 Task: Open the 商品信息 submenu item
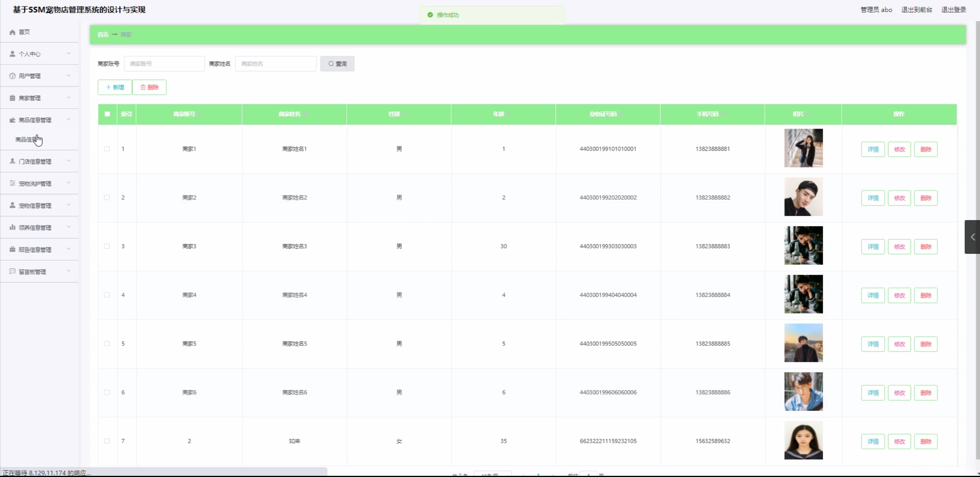pyautogui.click(x=26, y=140)
